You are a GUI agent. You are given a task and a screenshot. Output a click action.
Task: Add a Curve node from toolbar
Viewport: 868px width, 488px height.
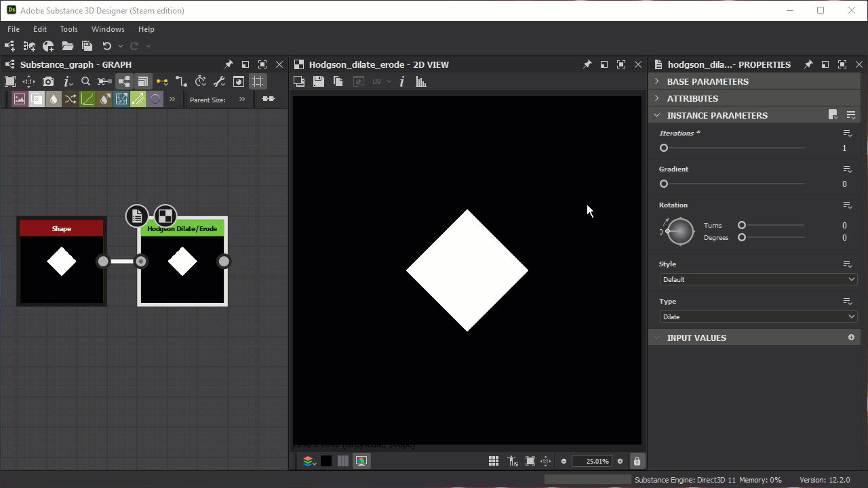coord(87,99)
